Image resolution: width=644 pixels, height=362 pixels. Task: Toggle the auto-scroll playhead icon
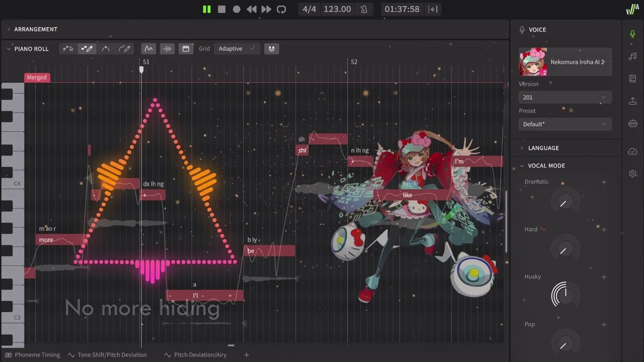click(432, 9)
